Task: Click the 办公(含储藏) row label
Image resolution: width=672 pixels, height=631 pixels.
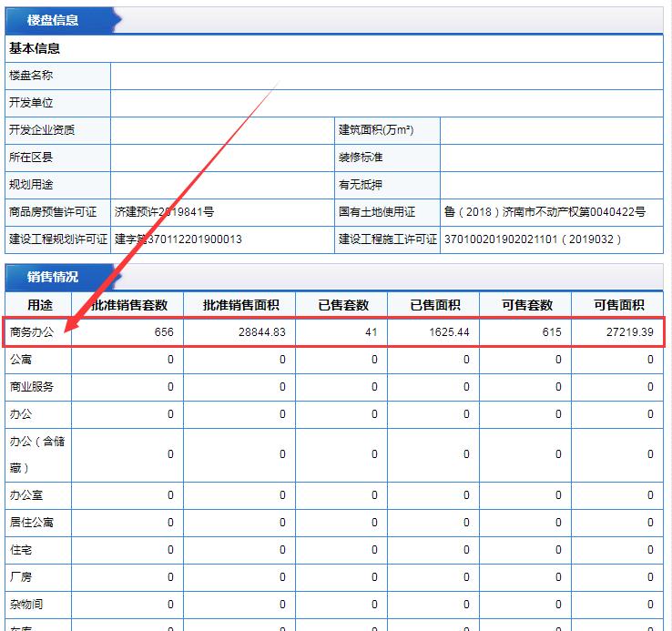Action: point(37,454)
